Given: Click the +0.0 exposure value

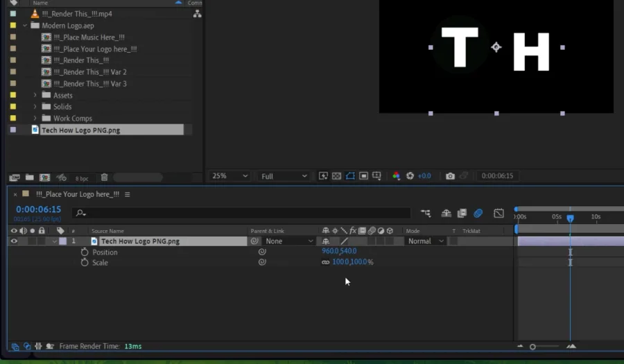Looking at the screenshot, I should [424, 176].
